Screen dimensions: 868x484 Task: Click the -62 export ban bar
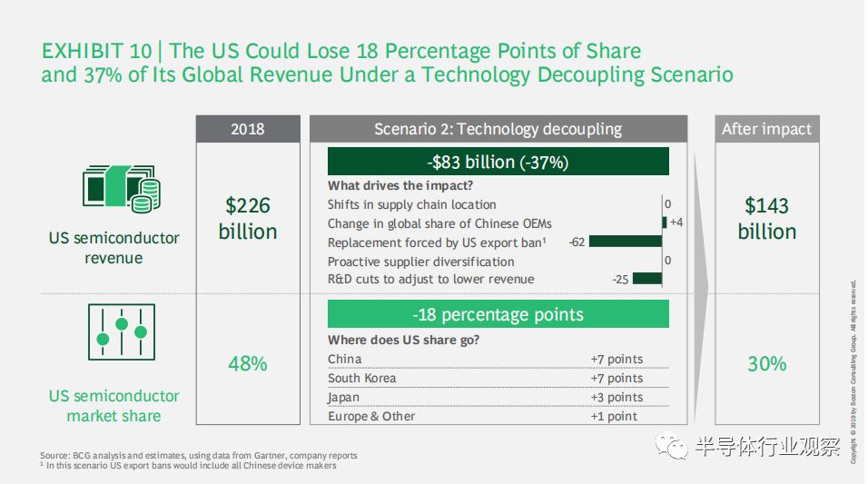pyautogui.click(x=626, y=242)
